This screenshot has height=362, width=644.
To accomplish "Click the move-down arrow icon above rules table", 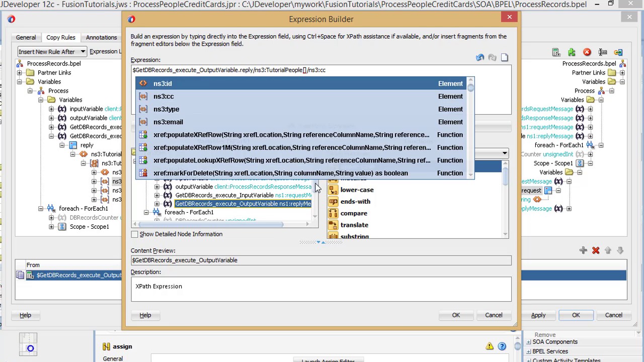I will [x=620, y=250].
